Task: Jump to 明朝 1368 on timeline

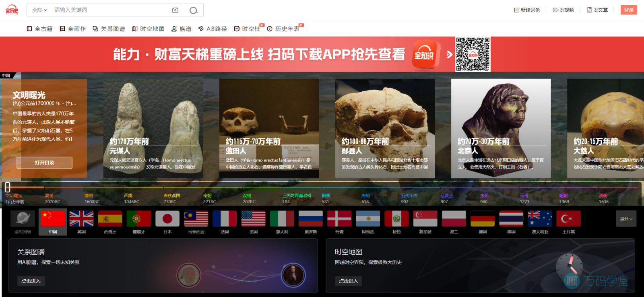Action: 564,198
